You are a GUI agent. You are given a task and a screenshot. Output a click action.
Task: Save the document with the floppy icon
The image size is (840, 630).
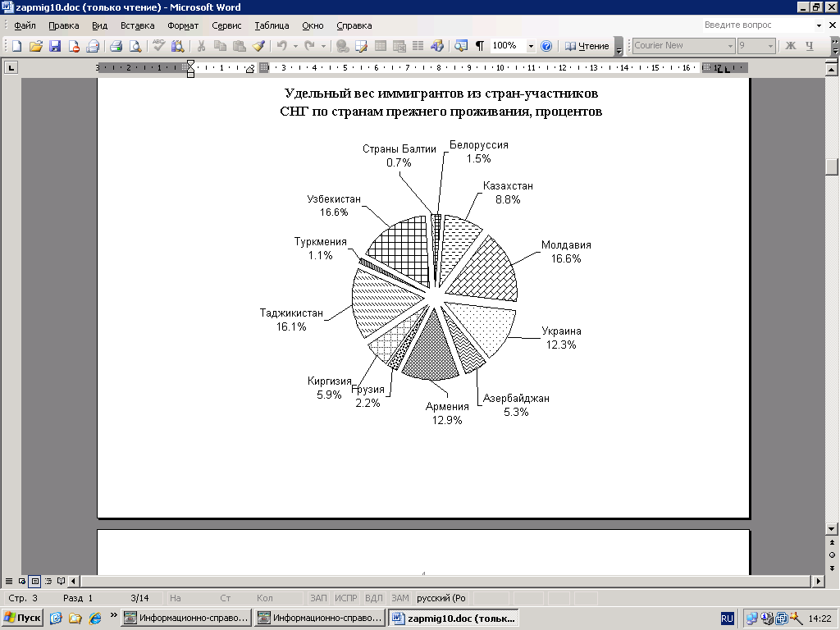tap(55, 46)
